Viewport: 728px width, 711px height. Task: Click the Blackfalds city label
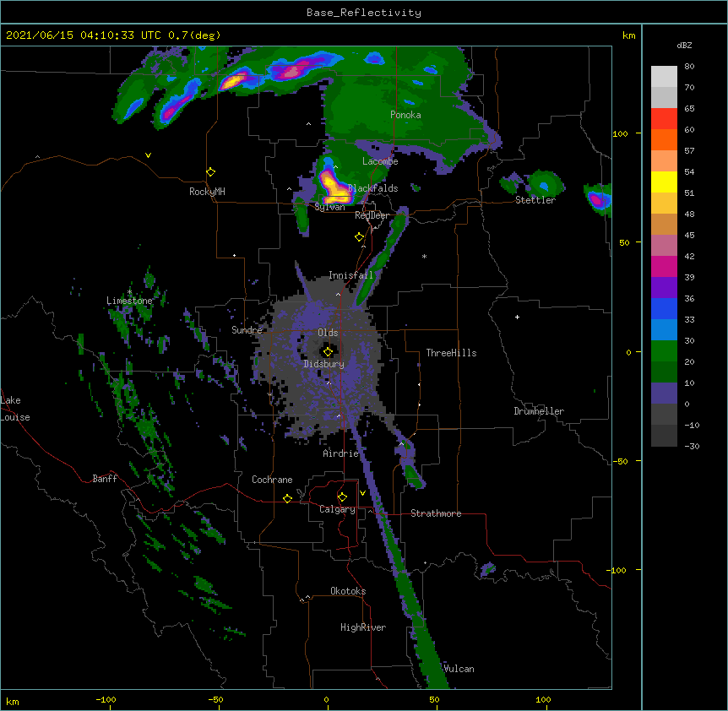372,188
